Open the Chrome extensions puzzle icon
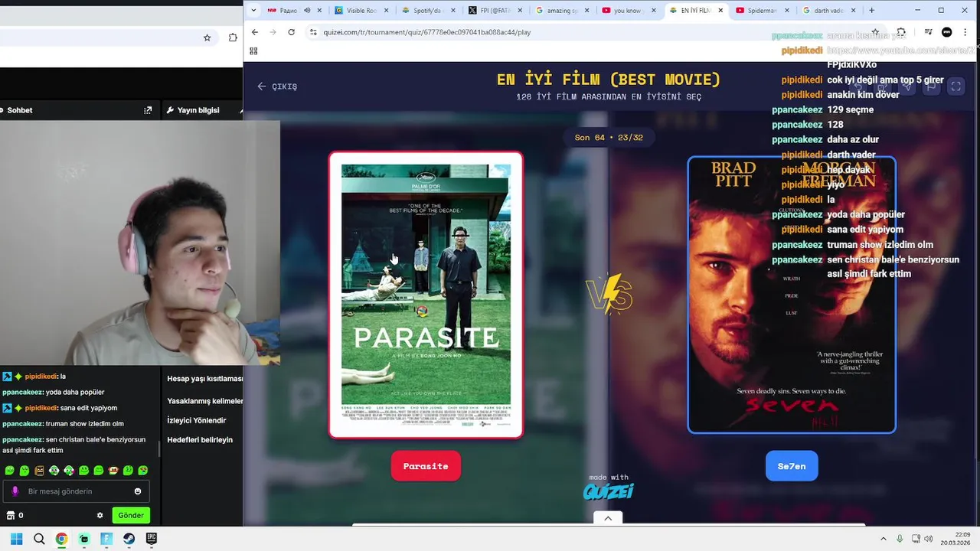 click(901, 32)
